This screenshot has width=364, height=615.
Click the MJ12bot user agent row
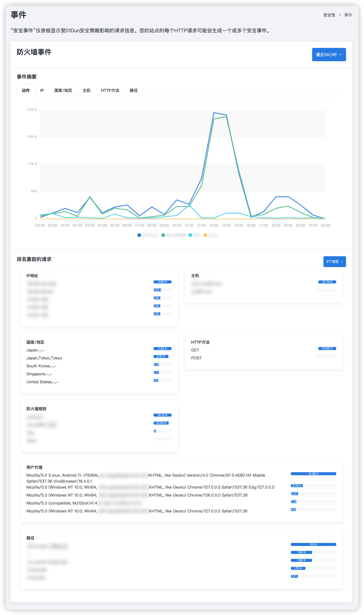coord(181,503)
